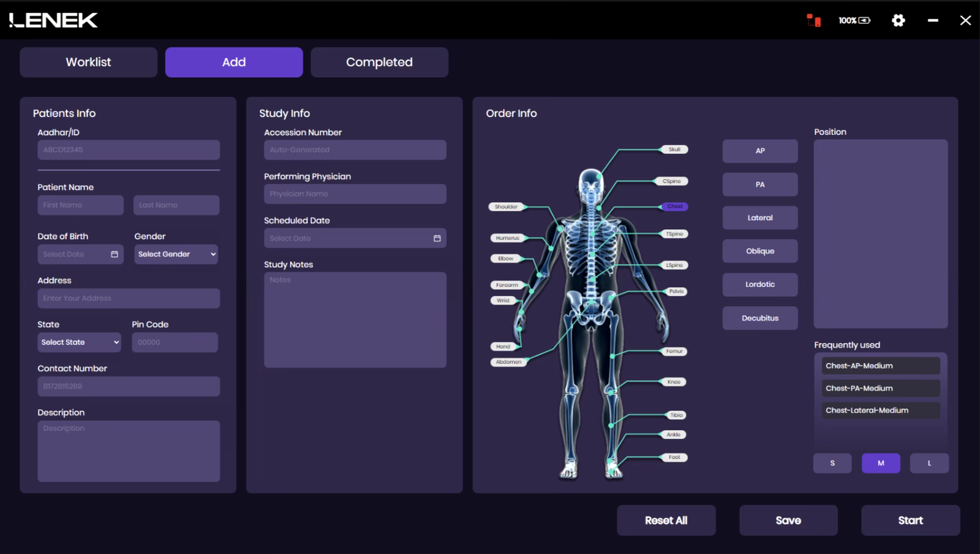Open the Select Gender dropdown
The image size is (980, 554).
click(176, 254)
